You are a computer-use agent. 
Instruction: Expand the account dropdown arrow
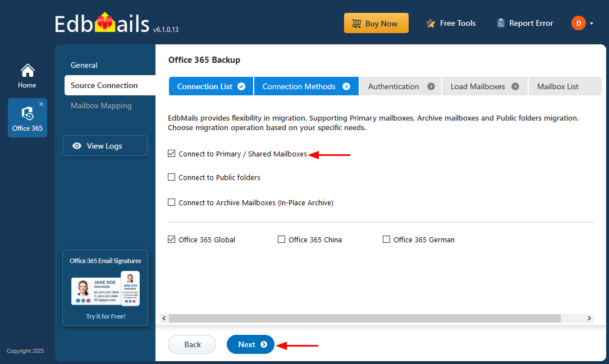[x=592, y=24]
